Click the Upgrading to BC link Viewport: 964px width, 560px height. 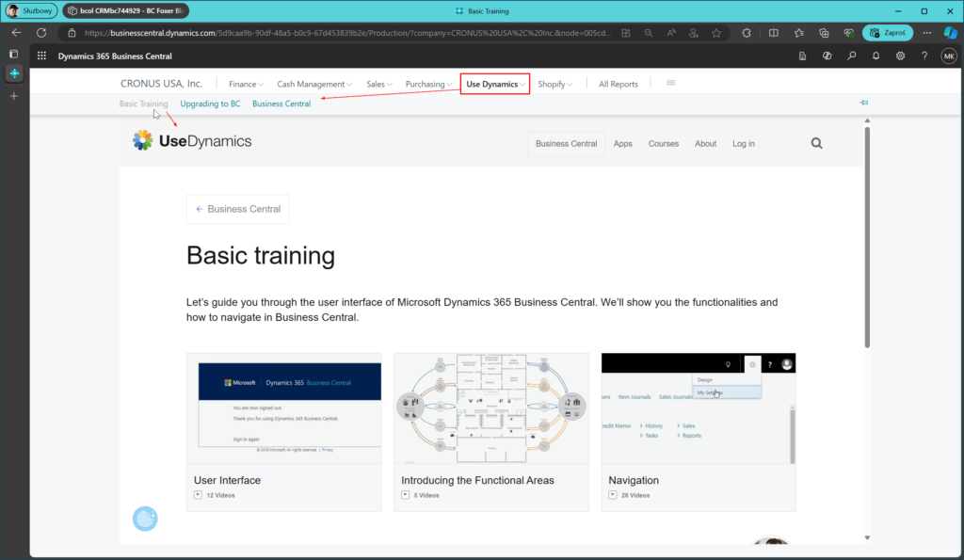pos(210,104)
